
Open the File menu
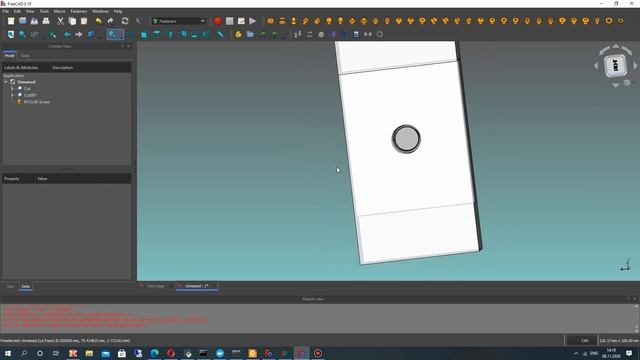(x=6, y=11)
